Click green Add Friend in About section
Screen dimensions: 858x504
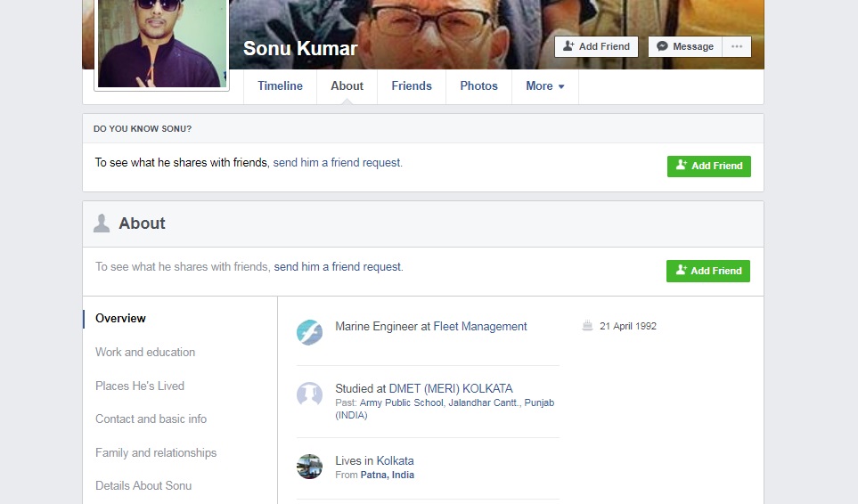point(707,271)
